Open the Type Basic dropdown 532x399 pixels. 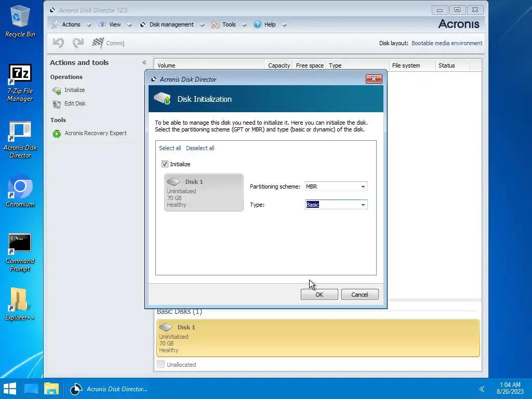(336, 205)
